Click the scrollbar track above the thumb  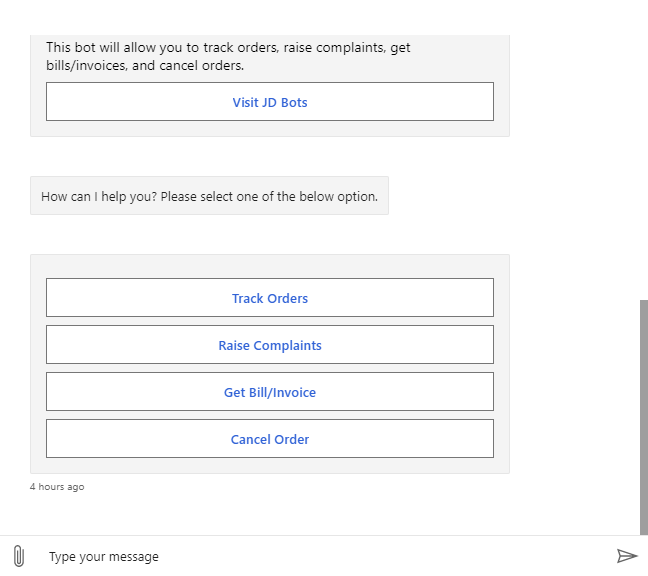pos(643,150)
